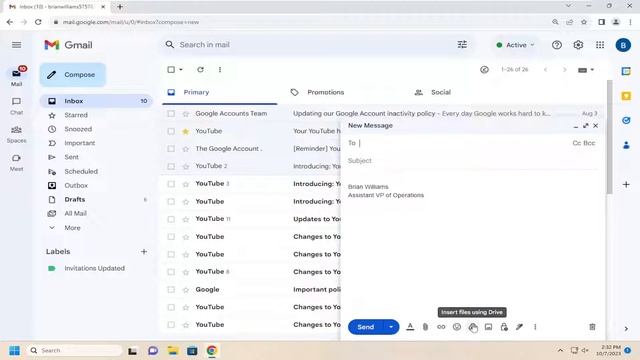640x360 pixels.
Task: Open the Windows Start menu
Action: pyautogui.click(x=14, y=351)
